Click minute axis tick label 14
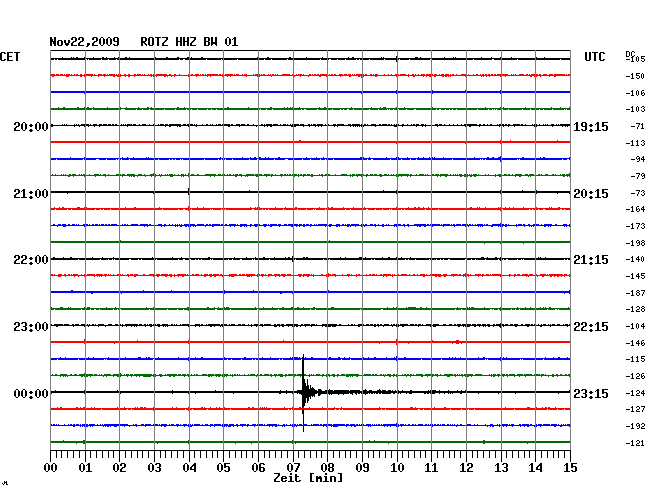The width and height of the screenshot is (650, 494). tap(536, 468)
